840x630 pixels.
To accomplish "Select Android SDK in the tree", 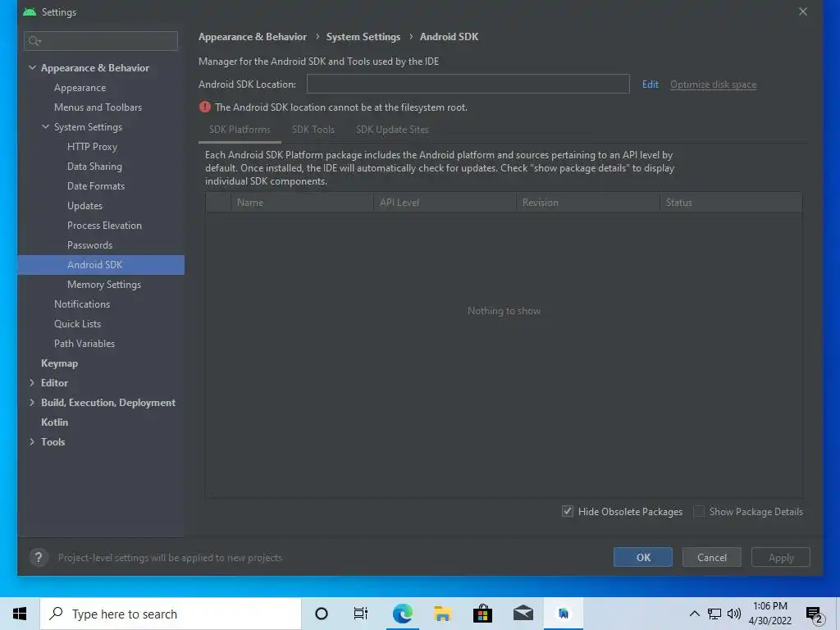I will 101,265.
